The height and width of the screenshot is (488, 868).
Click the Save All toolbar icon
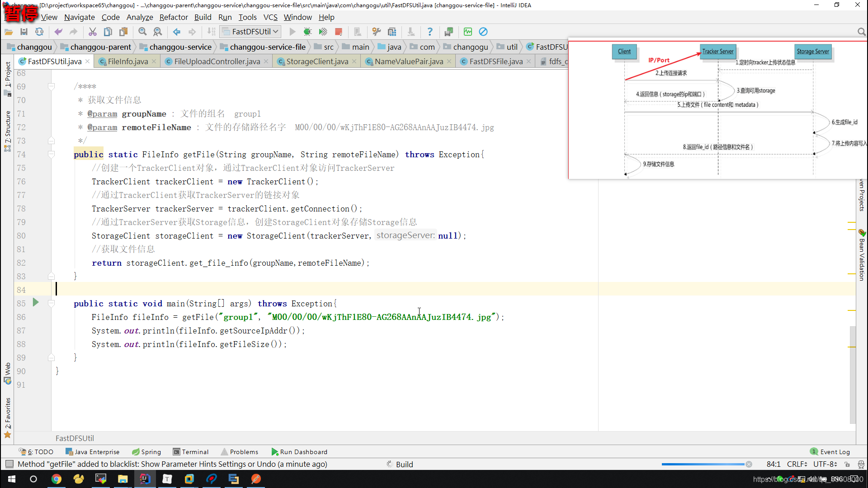point(24,32)
